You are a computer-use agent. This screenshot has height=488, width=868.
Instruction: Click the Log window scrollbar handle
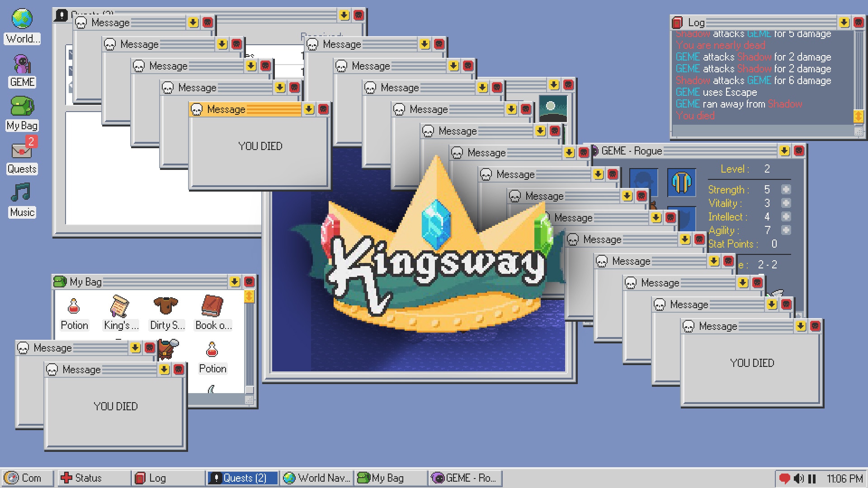point(859,116)
